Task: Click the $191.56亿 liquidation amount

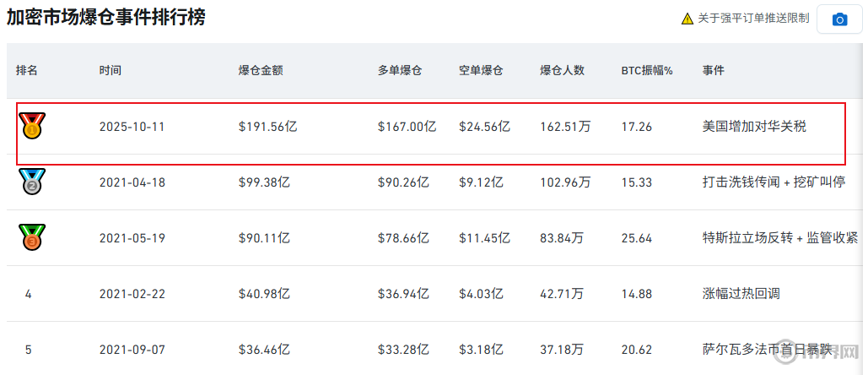Action: 267,127
